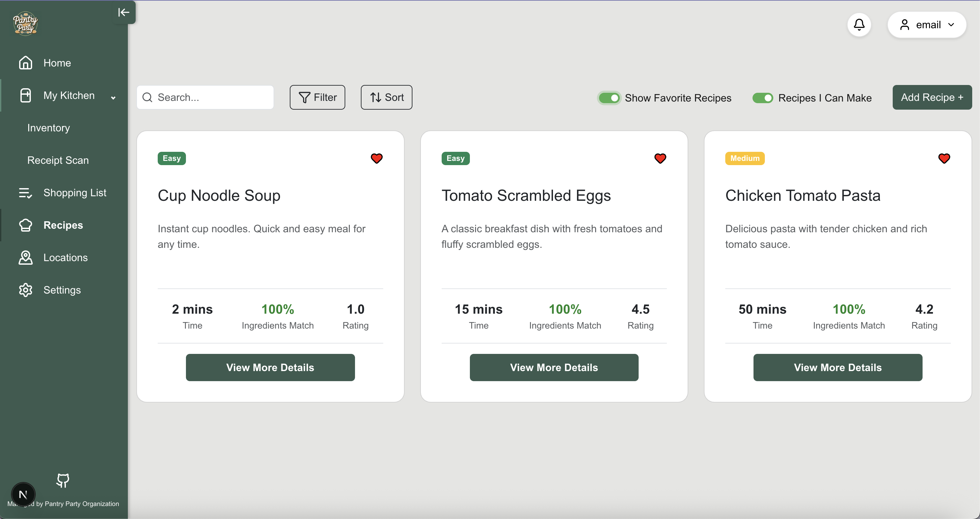The height and width of the screenshot is (519, 980).
Task: Unfavorite Chicken Tomato Pasta heart
Action: coord(944,158)
